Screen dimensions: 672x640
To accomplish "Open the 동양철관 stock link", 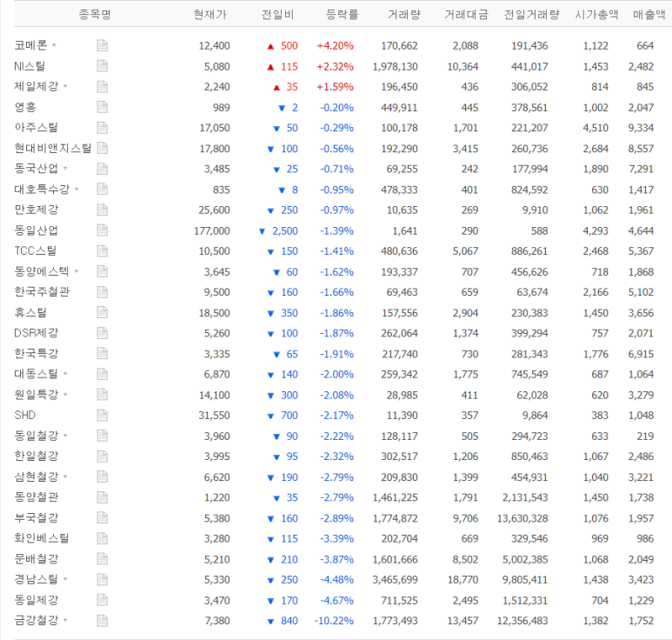I will (x=36, y=497).
